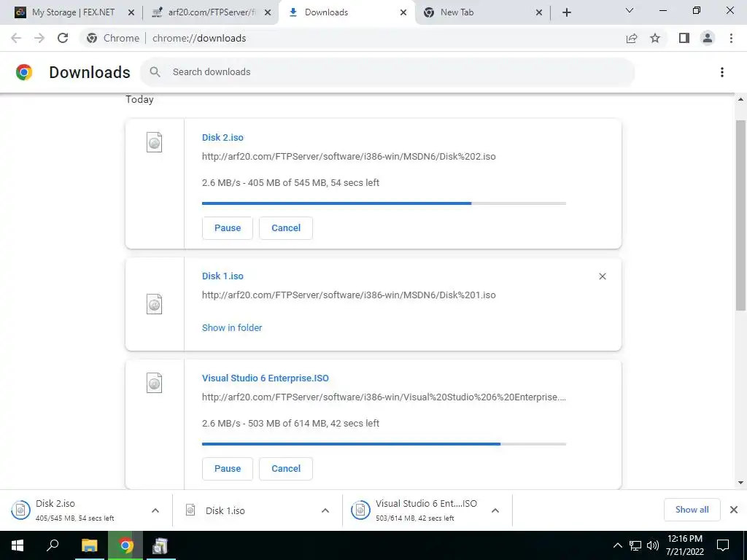Open Visual Studio 6 Enterprise.ISO name link

[266, 378]
